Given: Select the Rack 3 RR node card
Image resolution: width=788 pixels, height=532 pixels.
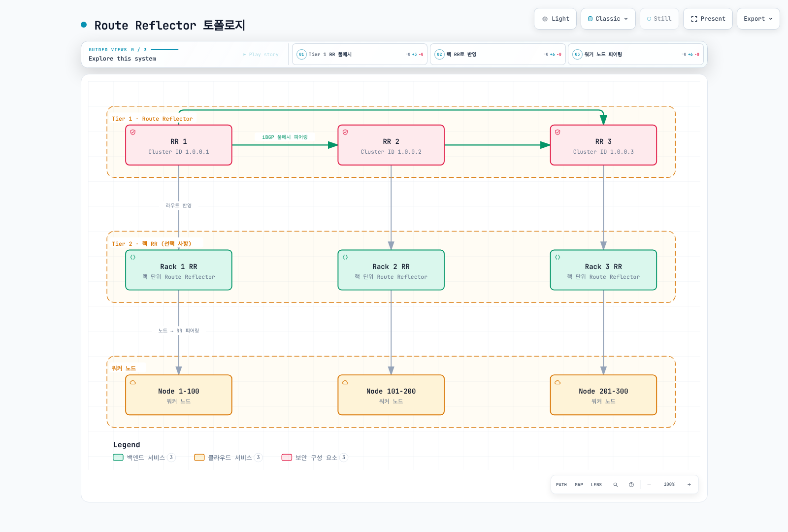Looking at the screenshot, I should [603, 270].
